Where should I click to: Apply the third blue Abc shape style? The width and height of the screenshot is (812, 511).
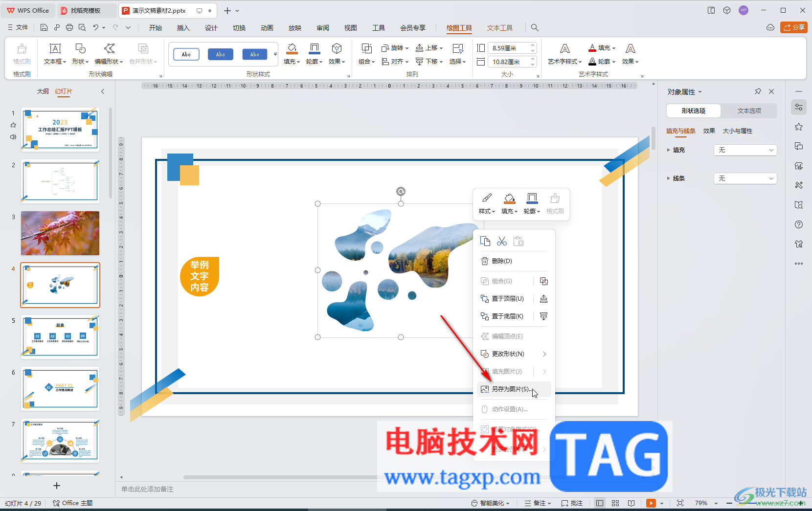click(x=255, y=54)
